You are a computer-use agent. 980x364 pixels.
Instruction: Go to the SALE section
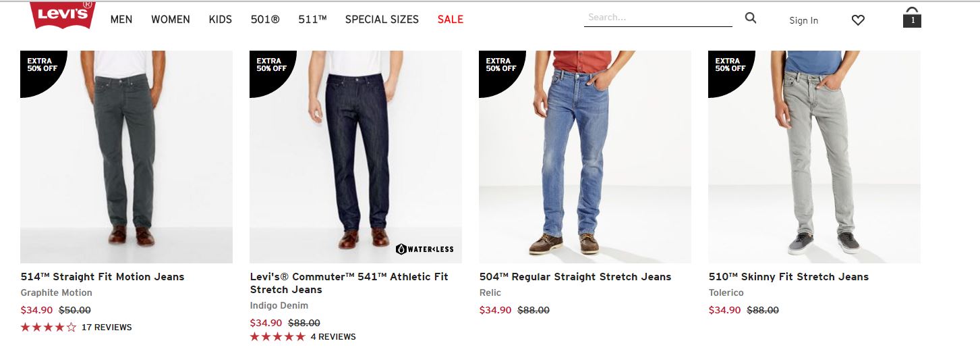(x=451, y=20)
